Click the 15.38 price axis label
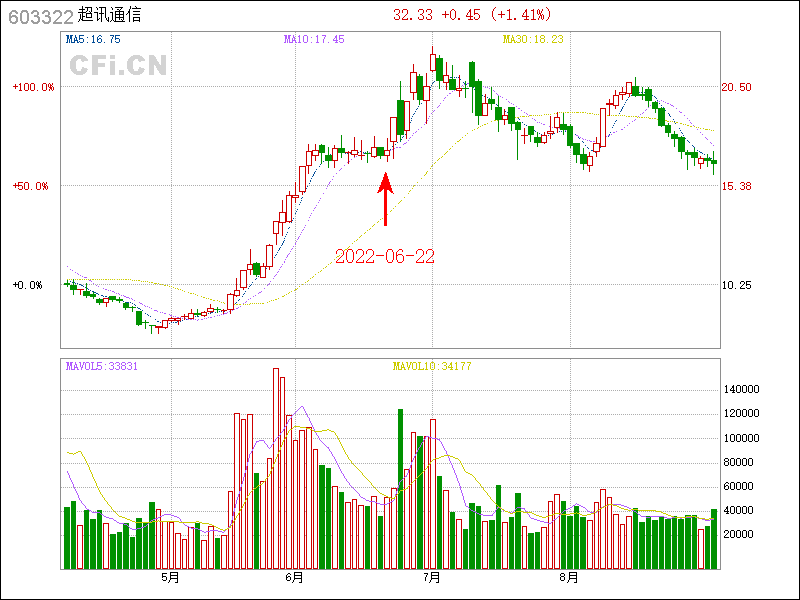 [736, 186]
